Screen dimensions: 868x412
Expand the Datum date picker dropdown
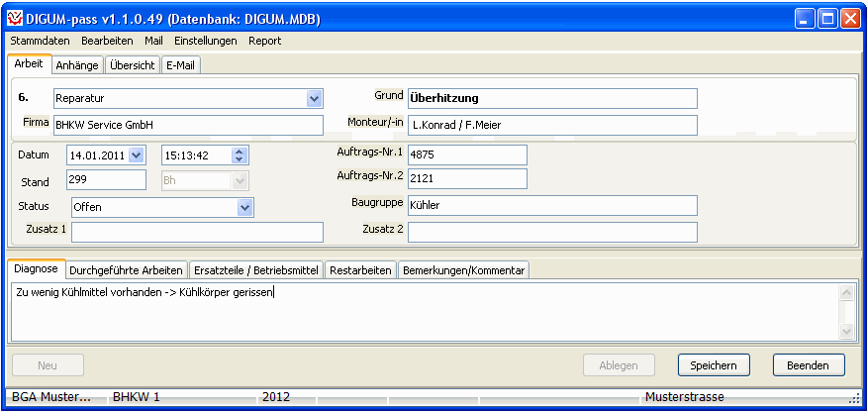(x=137, y=154)
